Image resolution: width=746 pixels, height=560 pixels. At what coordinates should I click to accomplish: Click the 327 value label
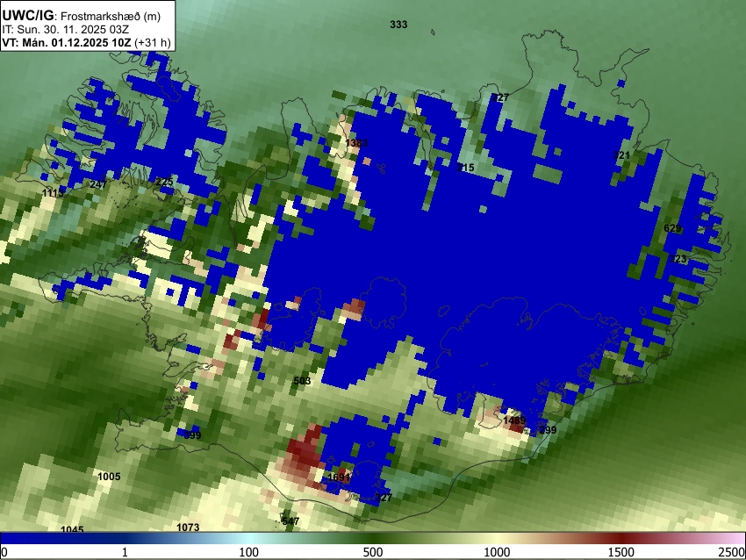point(384,498)
